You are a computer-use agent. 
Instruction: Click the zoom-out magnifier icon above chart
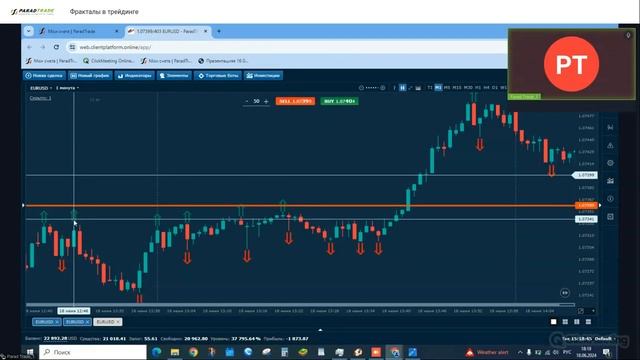click(x=361, y=88)
